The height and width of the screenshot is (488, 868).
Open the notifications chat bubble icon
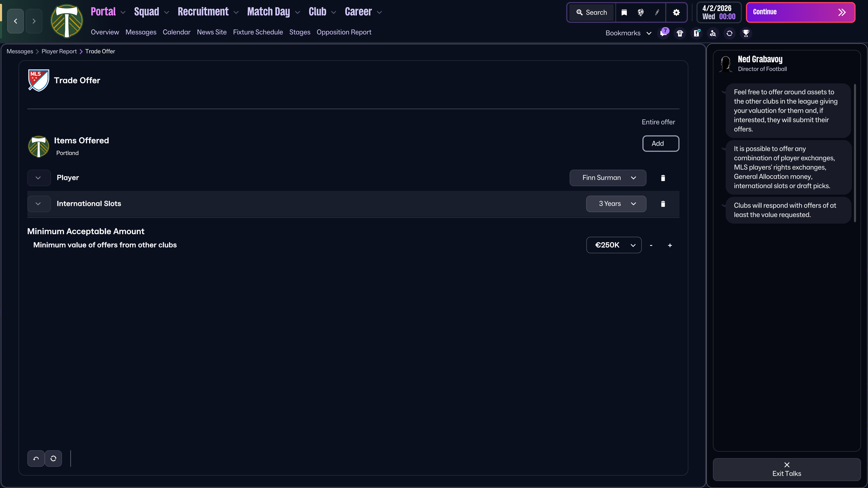click(663, 33)
